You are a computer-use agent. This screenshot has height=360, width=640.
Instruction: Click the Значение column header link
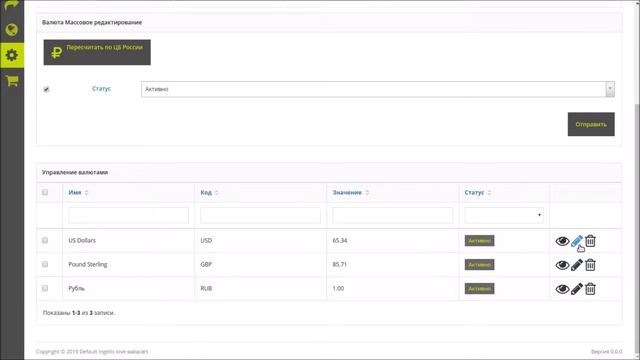[x=347, y=192]
